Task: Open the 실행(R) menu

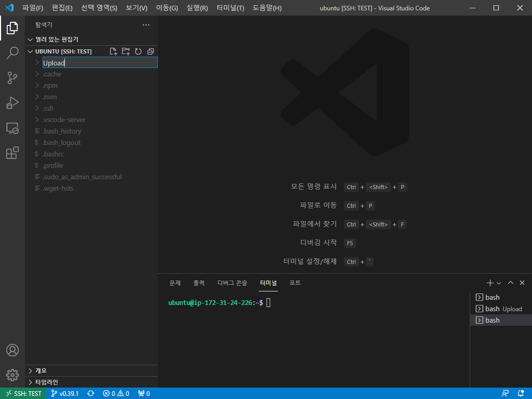Action: (197, 8)
